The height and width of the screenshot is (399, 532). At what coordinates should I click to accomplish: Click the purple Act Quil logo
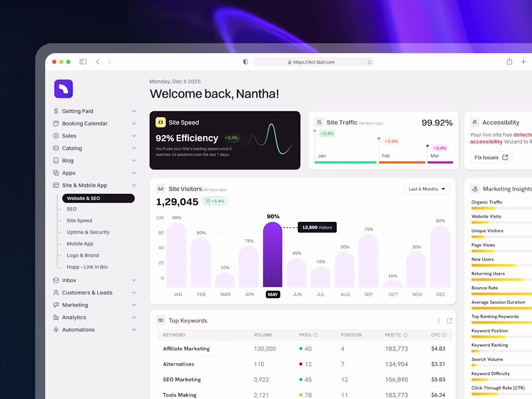(x=63, y=89)
